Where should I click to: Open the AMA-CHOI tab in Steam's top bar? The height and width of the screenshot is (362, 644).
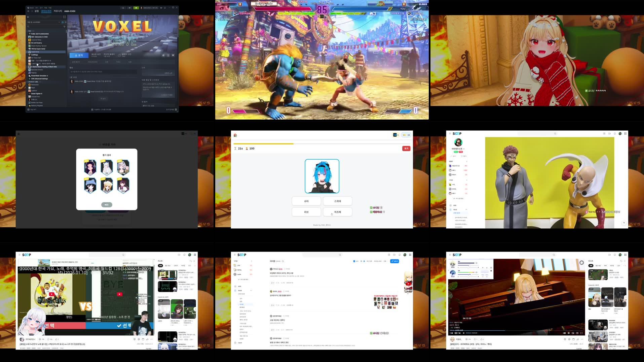[x=70, y=11]
